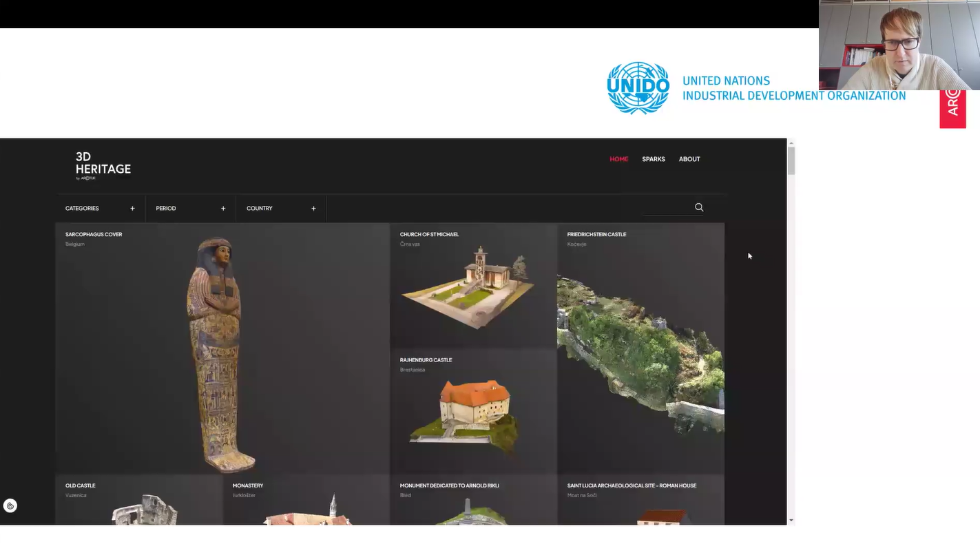This screenshot has width=980, height=544.
Task: Expand the Categories filter
Action: coord(100,208)
